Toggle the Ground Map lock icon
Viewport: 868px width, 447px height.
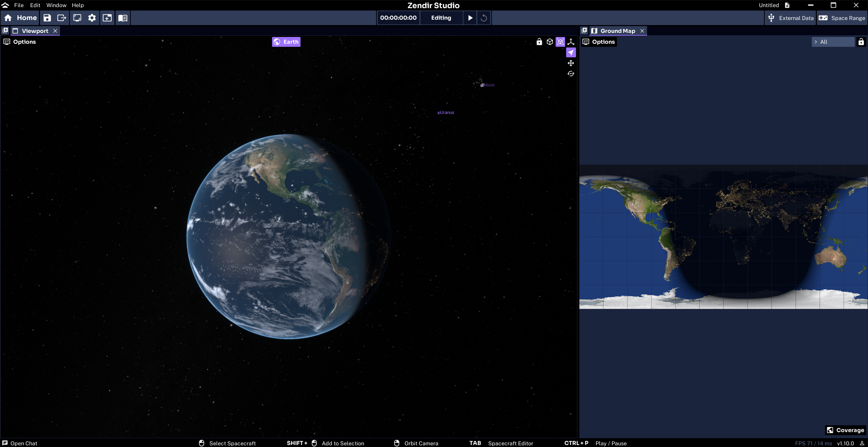click(861, 42)
